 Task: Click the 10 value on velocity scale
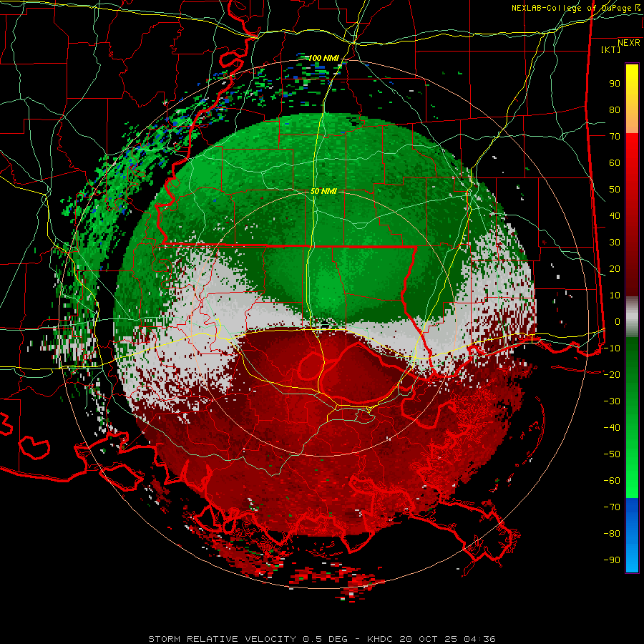[x=615, y=296]
